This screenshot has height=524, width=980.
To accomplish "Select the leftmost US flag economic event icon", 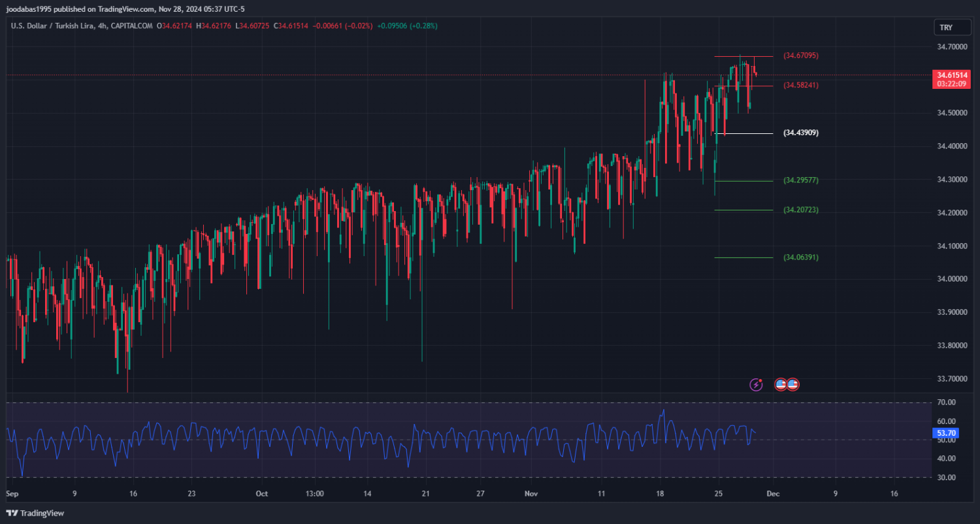I will (780, 384).
